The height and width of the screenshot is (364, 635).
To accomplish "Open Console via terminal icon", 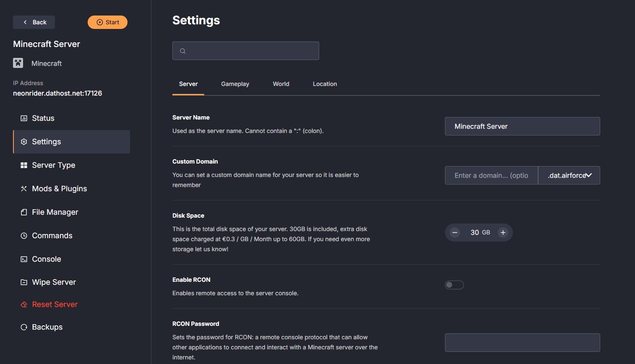I will [24, 259].
